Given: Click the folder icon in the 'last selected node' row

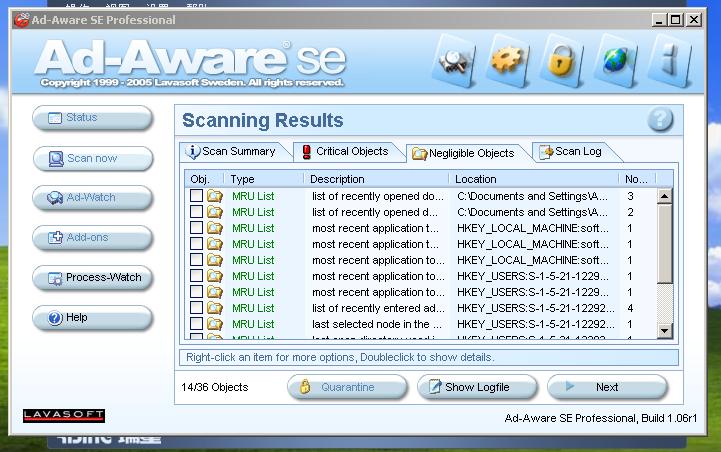Looking at the screenshot, I should (214, 324).
